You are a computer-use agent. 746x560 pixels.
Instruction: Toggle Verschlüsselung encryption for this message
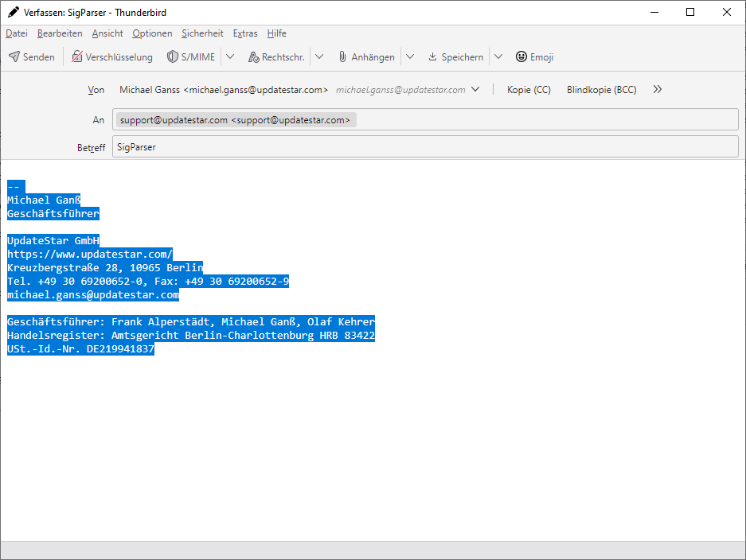tap(111, 57)
